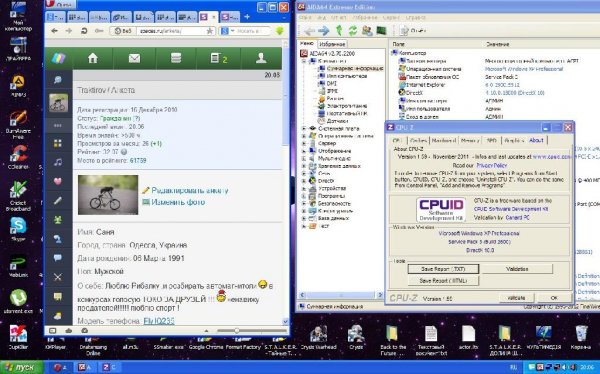Open a new Opera tab with plus icon
The height and width of the screenshot is (374, 600).
coord(247,17)
